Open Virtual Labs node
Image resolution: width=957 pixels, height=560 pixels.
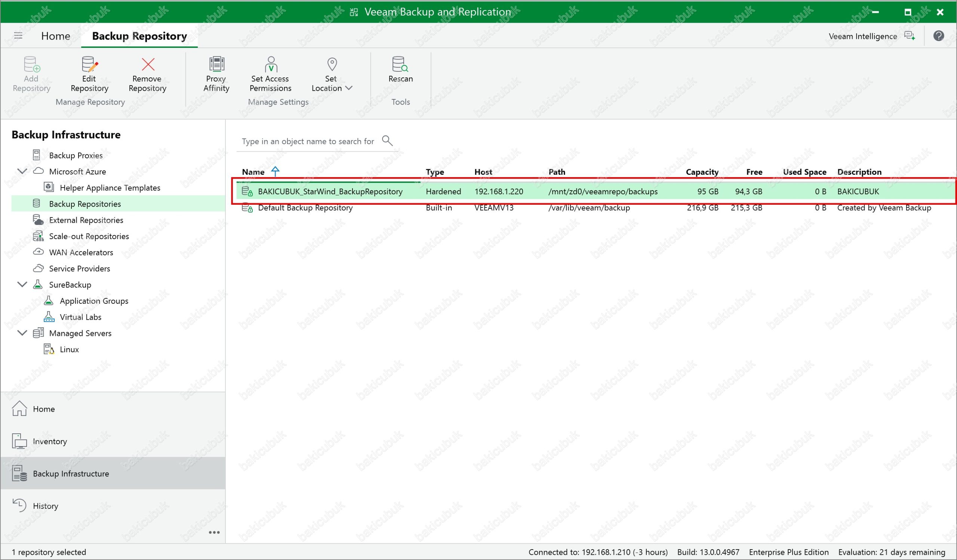80,317
